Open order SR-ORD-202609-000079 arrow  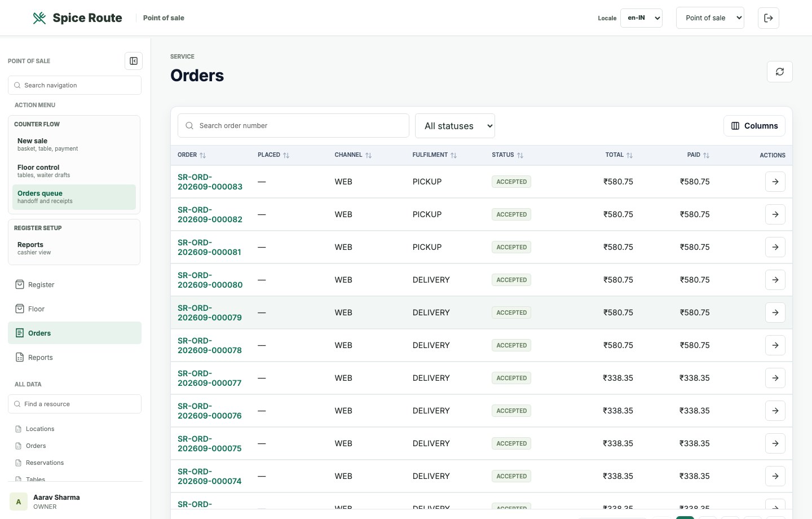775,313
